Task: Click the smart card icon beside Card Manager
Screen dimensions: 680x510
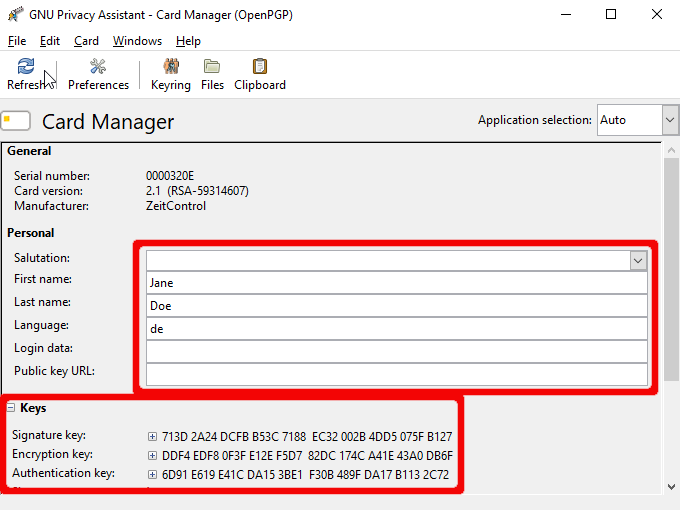Action: (x=15, y=121)
